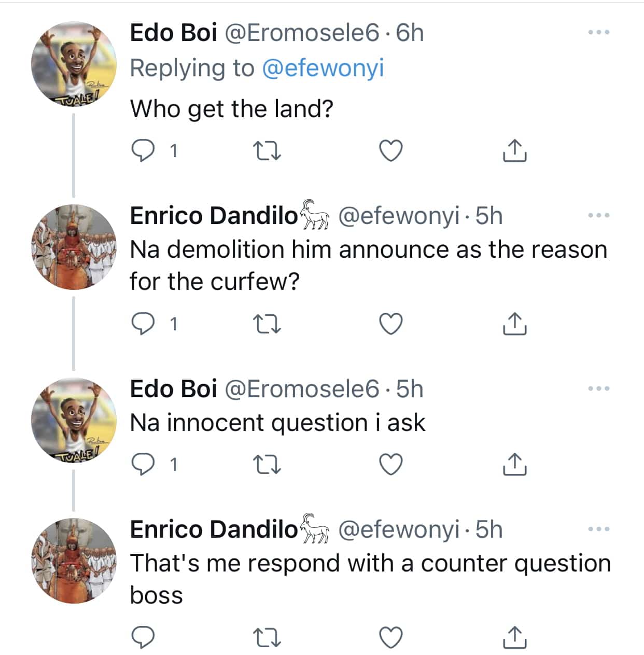Share the "Who get the land?" tweet
Image resolution: width=644 pixels, height=655 pixels.
click(515, 151)
